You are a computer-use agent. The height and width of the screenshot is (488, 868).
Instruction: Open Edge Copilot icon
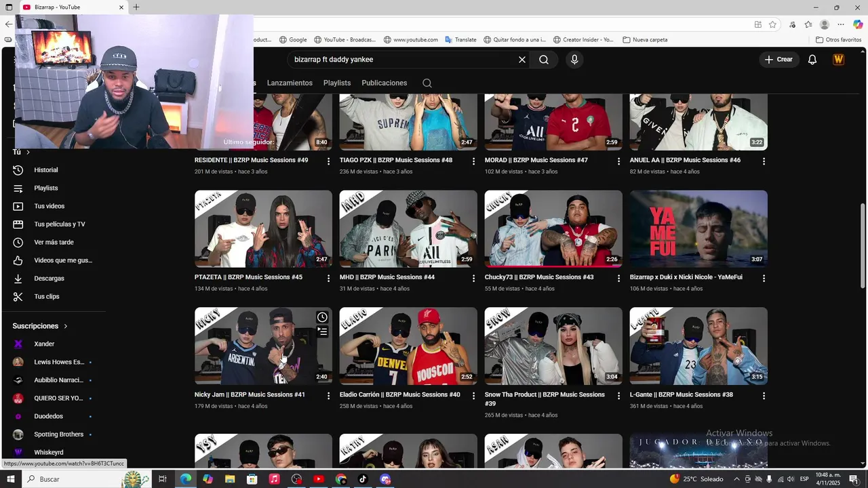pyautogui.click(x=858, y=24)
